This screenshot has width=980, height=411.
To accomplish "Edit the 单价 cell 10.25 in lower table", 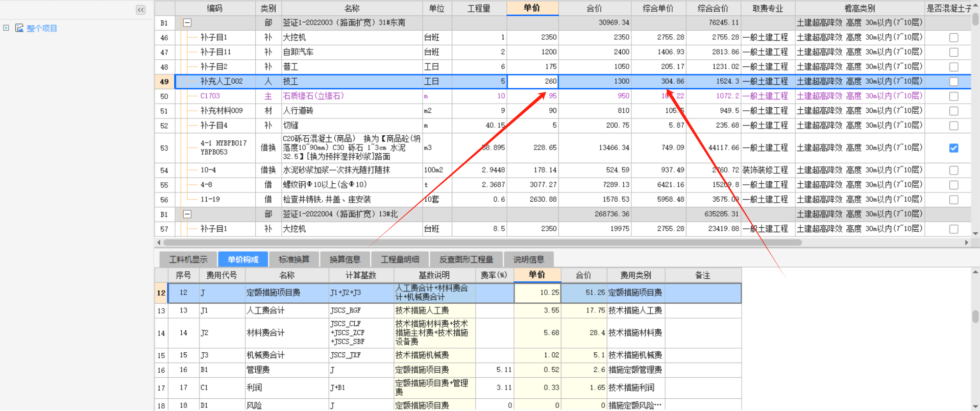I will point(537,293).
